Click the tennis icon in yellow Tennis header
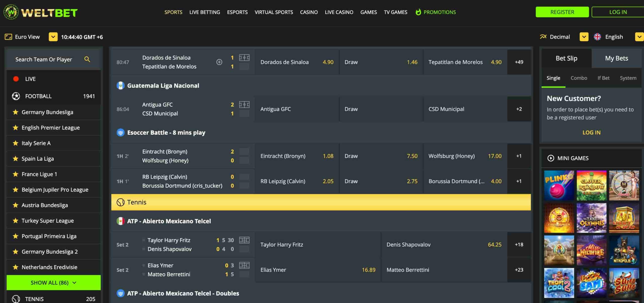Viewport: 644px width, 303px height. (120, 202)
